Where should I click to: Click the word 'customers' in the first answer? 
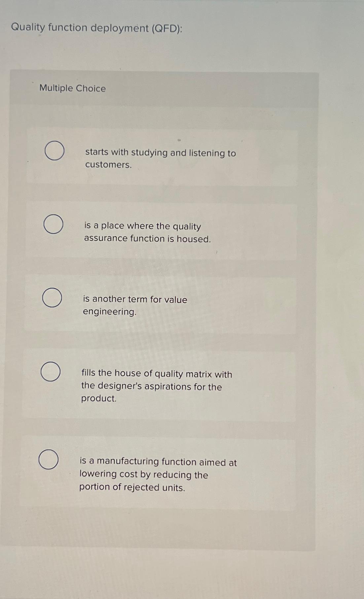pyautogui.click(x=107, y=166)
